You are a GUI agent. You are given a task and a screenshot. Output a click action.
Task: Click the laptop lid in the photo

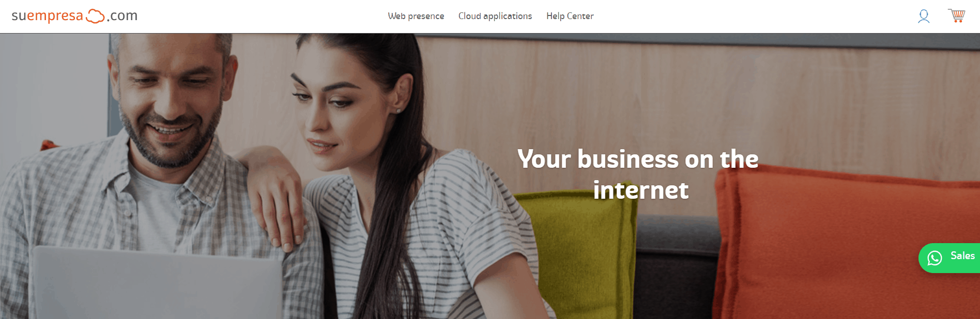155,284
